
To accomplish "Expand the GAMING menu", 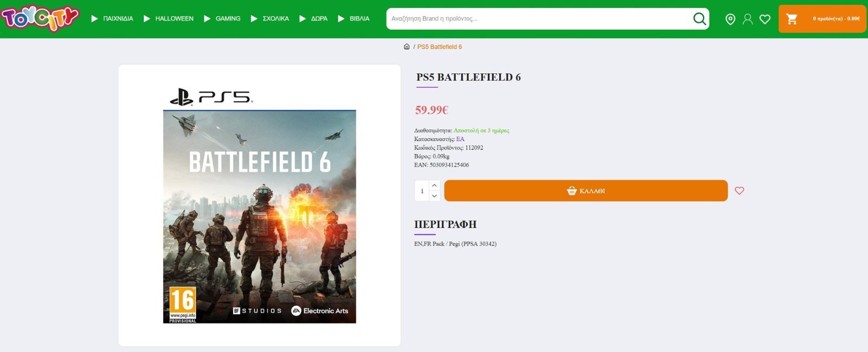I will pyautogui.click(x=222, y=18).
